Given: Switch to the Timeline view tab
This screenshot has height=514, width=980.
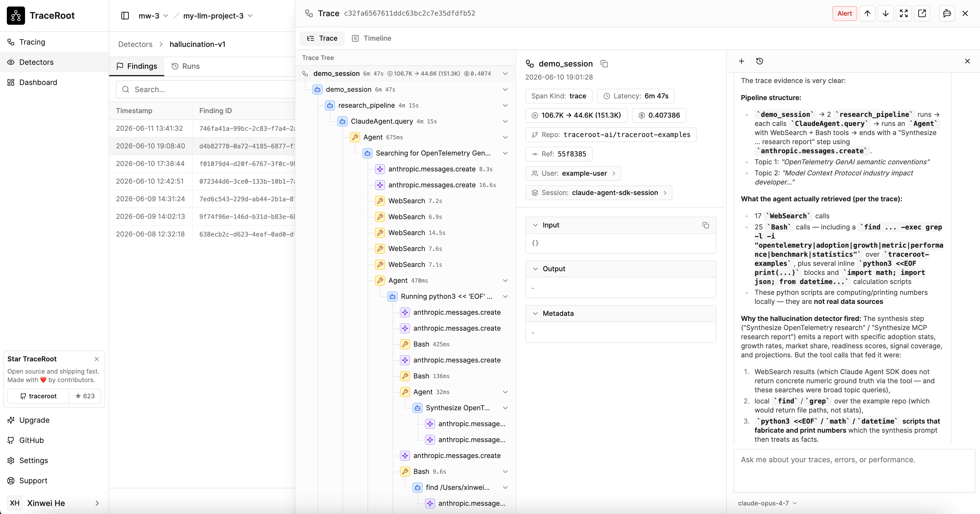Looking at the screenshot, I should pyautogui.click(x=372, y=38).
